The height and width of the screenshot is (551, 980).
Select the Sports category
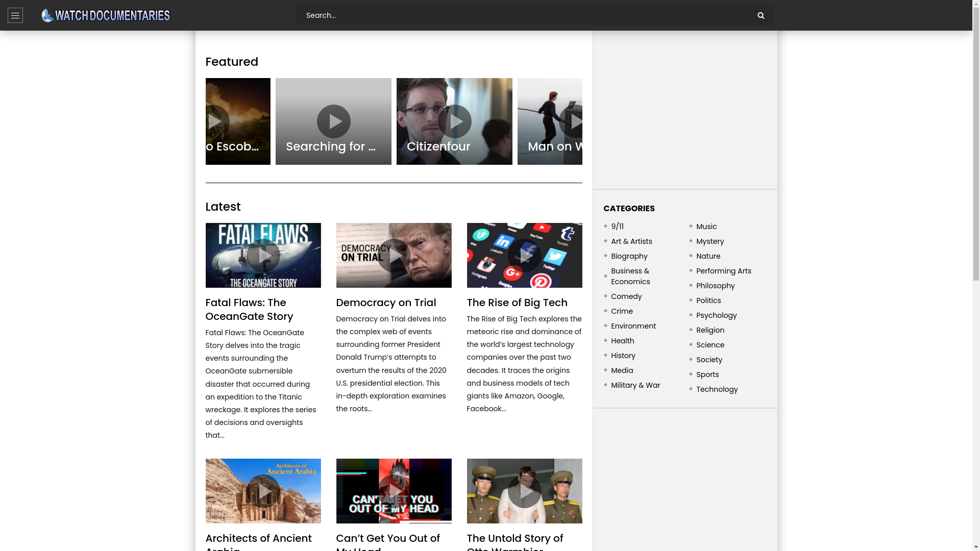[x=707, y=374]
